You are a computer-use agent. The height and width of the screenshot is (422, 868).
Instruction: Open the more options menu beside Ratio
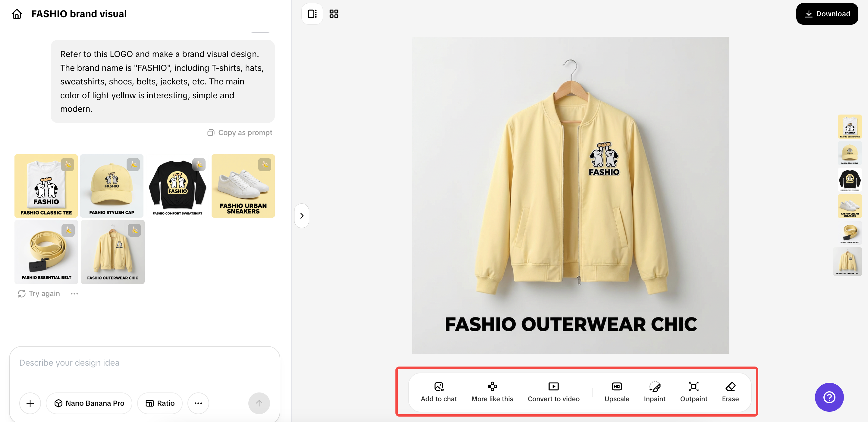[x=198, y=403]
